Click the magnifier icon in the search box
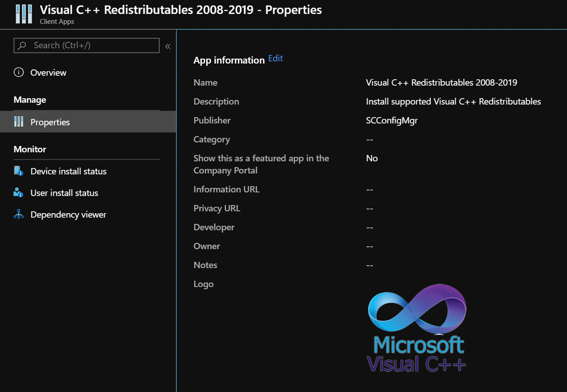The image size is (567, 392). 22,46
